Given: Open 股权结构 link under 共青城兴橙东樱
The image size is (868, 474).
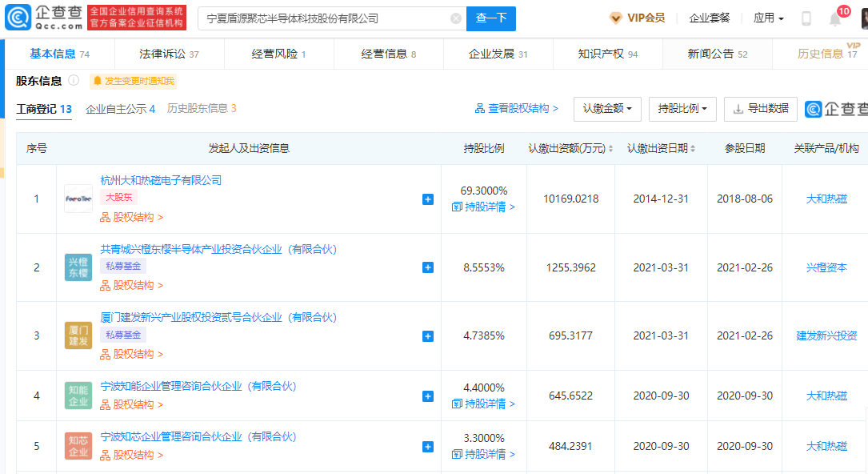Looking at the screenshot, I should (x=132, y=285).
